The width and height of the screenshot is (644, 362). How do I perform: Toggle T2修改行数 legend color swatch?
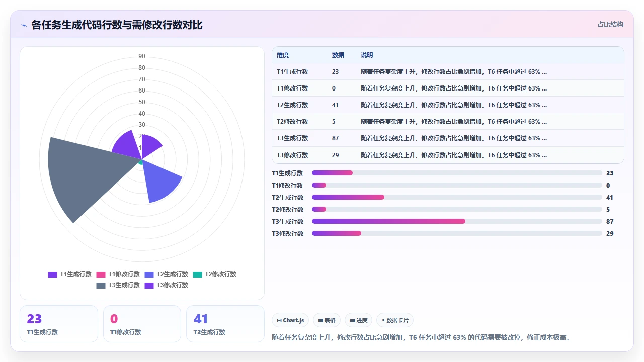pyautogui.click(x=197, y=275)
